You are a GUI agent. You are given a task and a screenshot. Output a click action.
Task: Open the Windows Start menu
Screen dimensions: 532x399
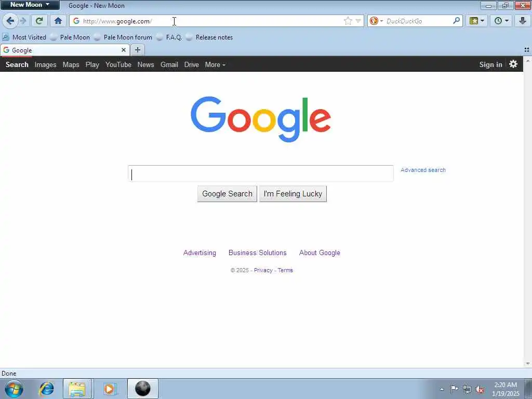click(14, 389)
